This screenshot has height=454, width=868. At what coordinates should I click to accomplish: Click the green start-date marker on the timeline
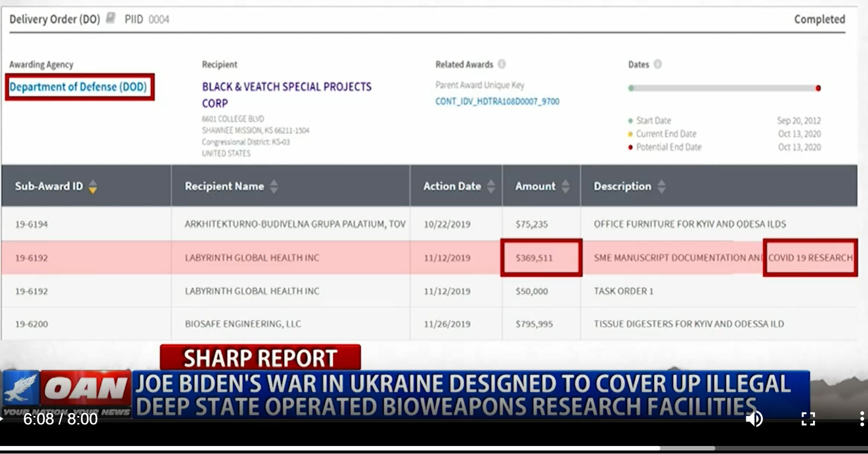631,88
